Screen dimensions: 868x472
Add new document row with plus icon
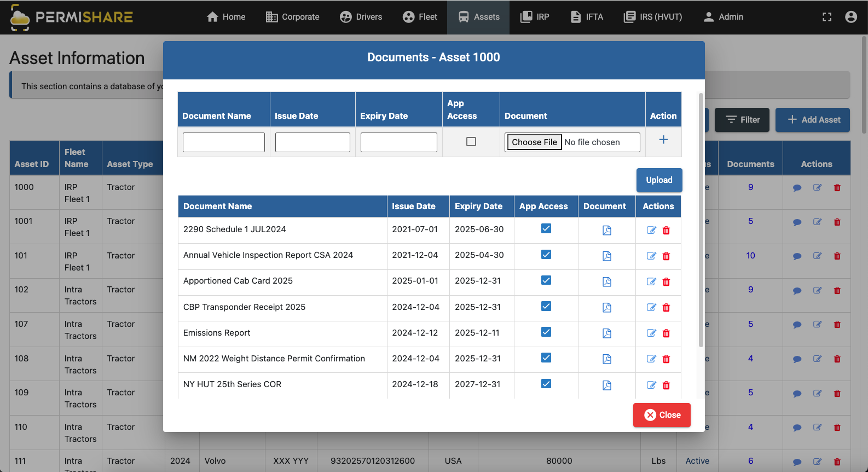coord(663,140)
